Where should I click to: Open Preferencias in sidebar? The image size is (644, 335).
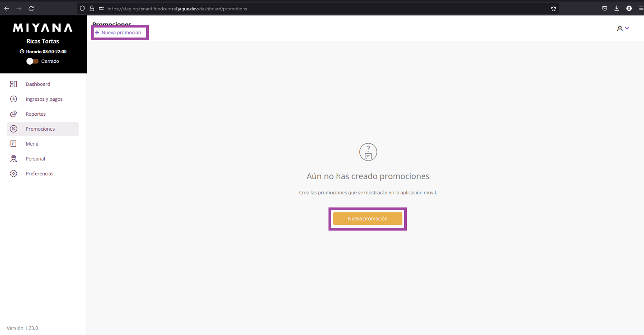[x=42, y=174]
